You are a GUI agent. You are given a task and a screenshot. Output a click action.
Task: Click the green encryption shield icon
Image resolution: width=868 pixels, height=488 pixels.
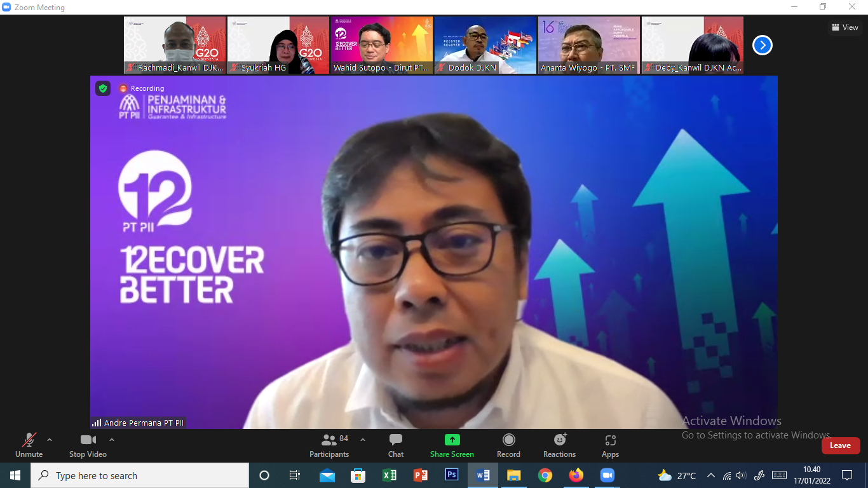pyautogui.click(x=103, y=88)
